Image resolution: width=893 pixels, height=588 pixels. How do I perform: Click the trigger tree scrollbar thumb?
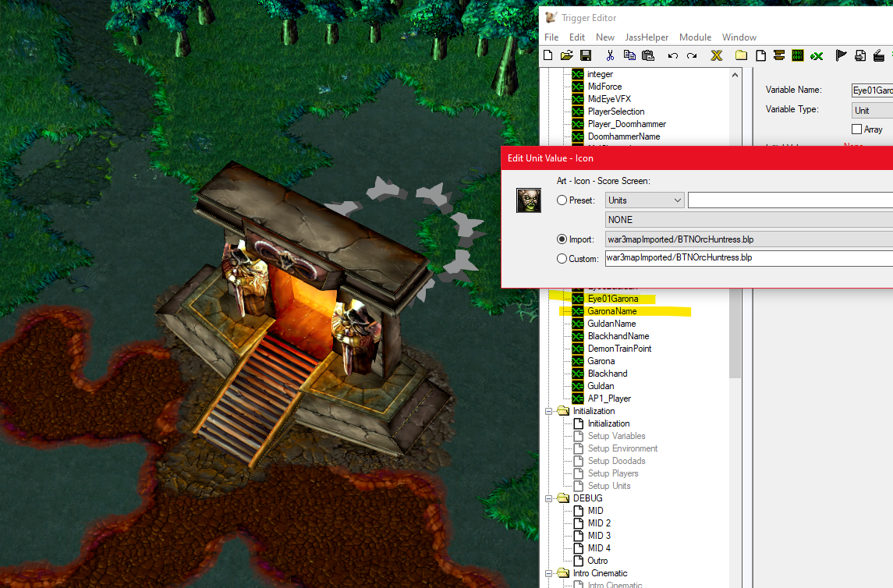pyautogui.click(x=735, y=333)
